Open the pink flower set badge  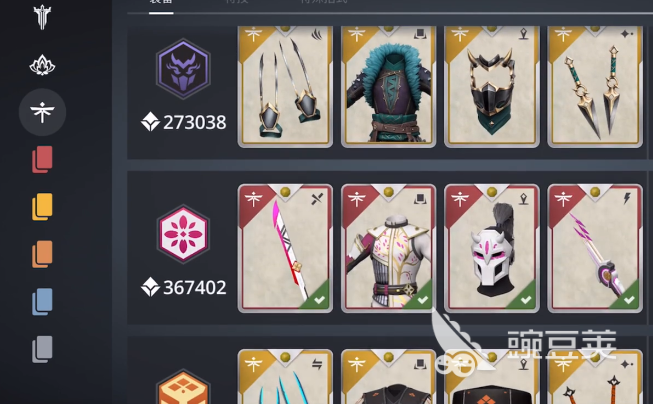(183, 234)
